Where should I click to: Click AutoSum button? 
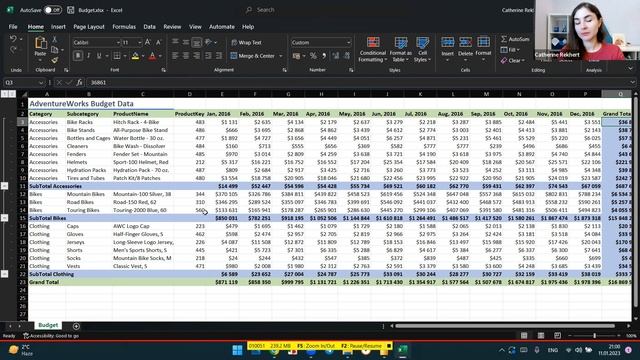pos(515,39)
